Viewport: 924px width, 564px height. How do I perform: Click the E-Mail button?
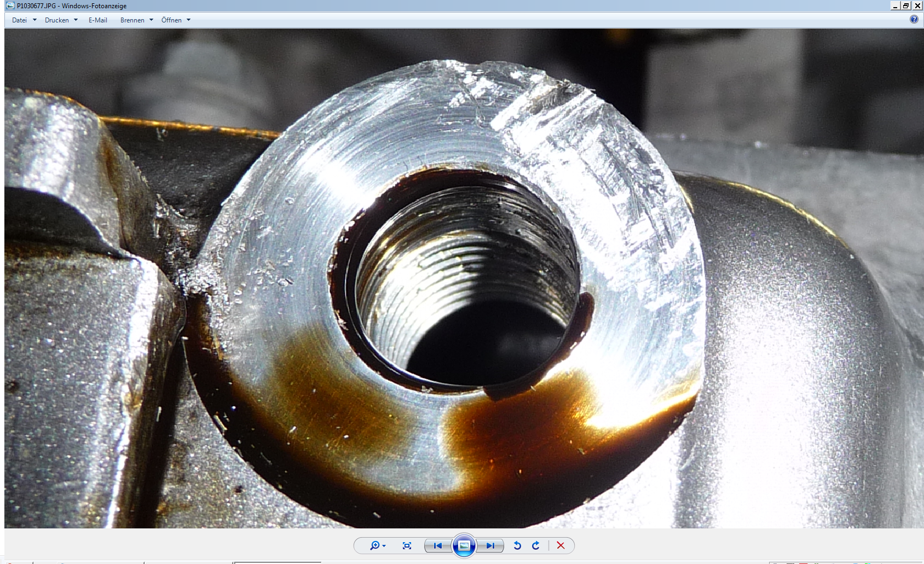[x=98, y=20]
